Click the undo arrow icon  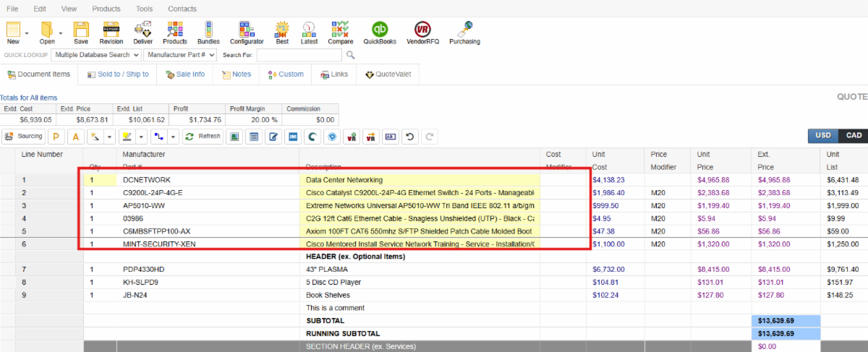(410, 137)
